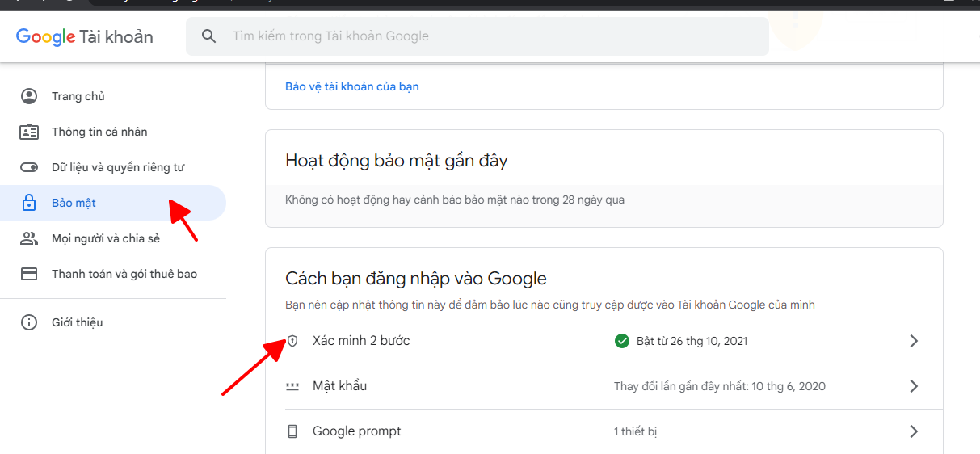
Task: Click the Thông tin cá nhân ID card icon
Action: click(29, 132)
